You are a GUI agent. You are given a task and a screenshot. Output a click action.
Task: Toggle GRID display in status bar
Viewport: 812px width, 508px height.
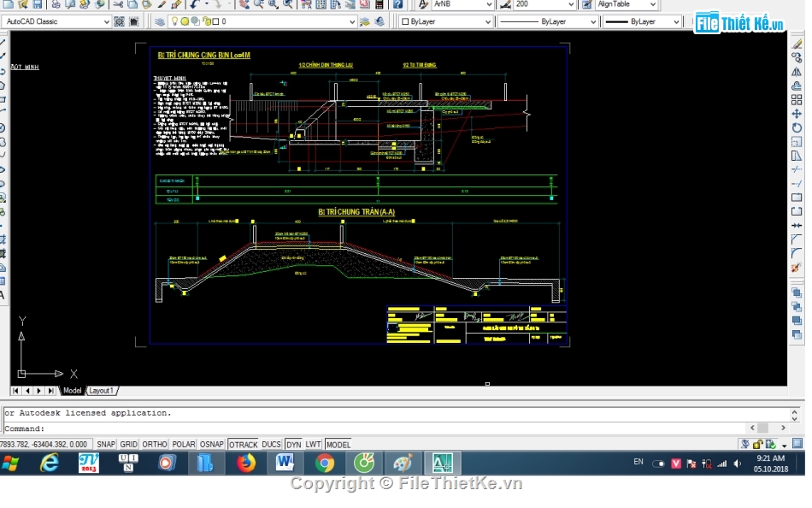(x=128, y=445)
